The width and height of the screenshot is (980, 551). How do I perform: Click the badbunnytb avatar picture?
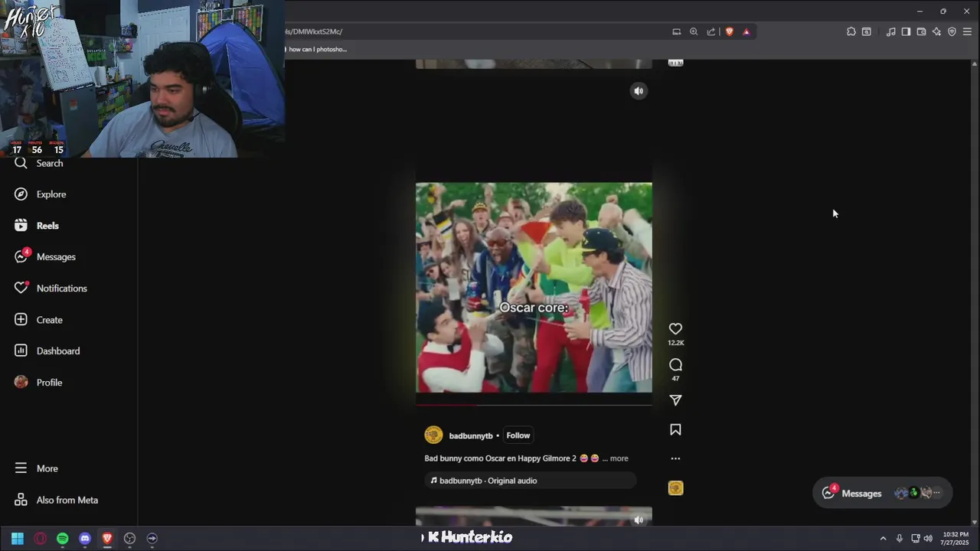(x=433, y=435)
